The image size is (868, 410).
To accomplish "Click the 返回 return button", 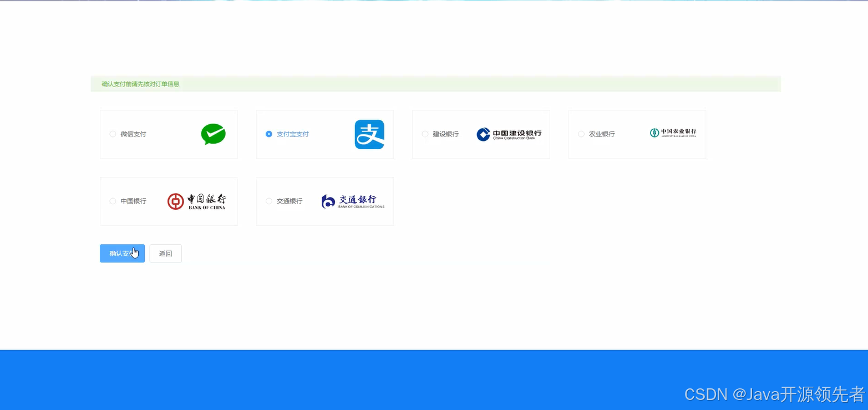I will [165, 253].
